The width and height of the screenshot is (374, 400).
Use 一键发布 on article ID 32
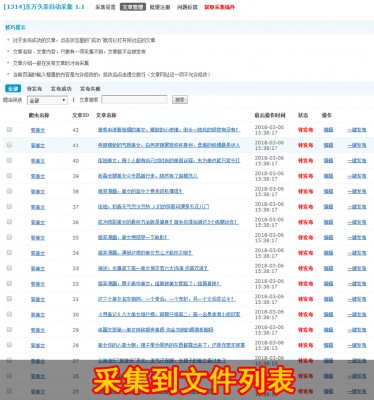point(357,284)
